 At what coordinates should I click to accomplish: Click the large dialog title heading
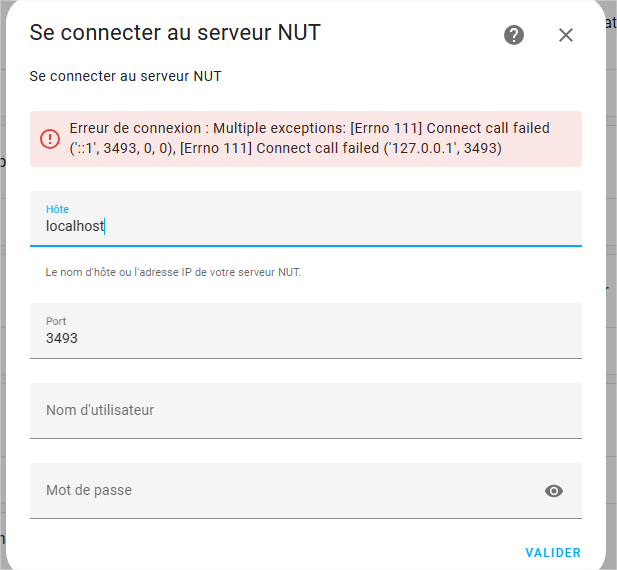175,32
